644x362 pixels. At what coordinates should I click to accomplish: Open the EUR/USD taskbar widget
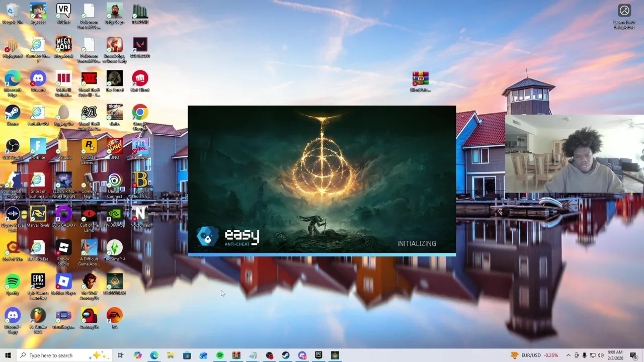coord(534,355)
